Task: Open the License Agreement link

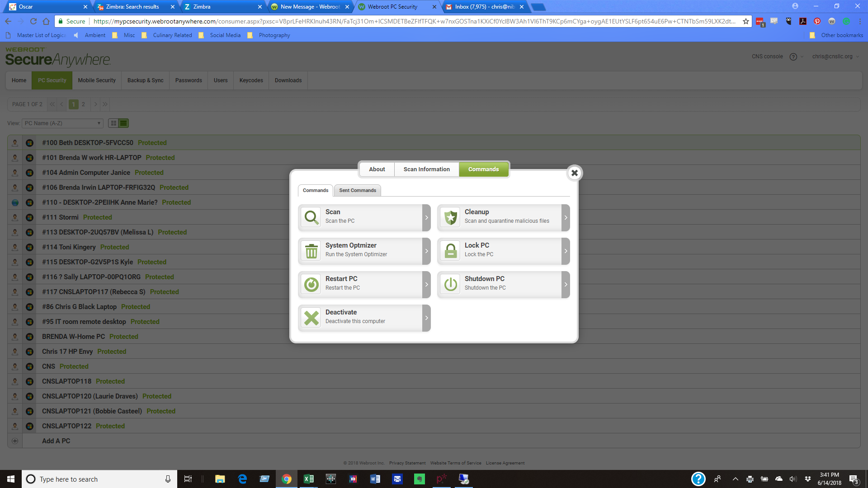Action: pyautogui.click(x=505, y=463)
